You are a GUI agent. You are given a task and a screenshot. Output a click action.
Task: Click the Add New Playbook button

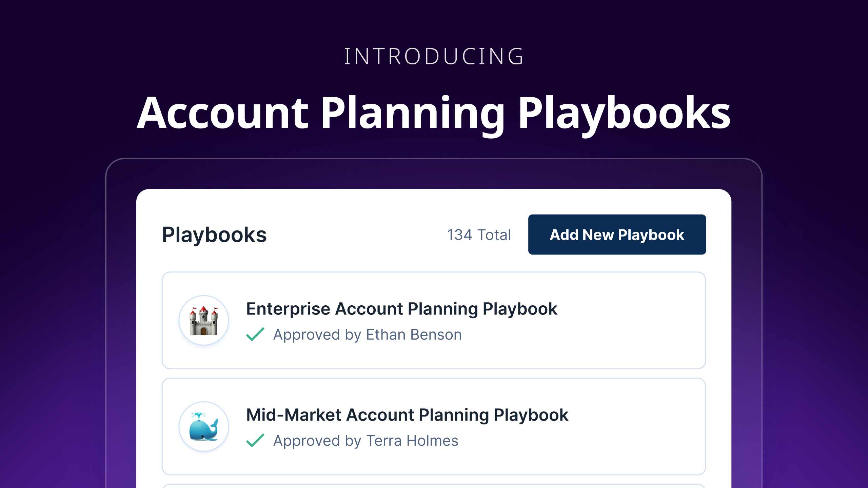pos(617,235)
